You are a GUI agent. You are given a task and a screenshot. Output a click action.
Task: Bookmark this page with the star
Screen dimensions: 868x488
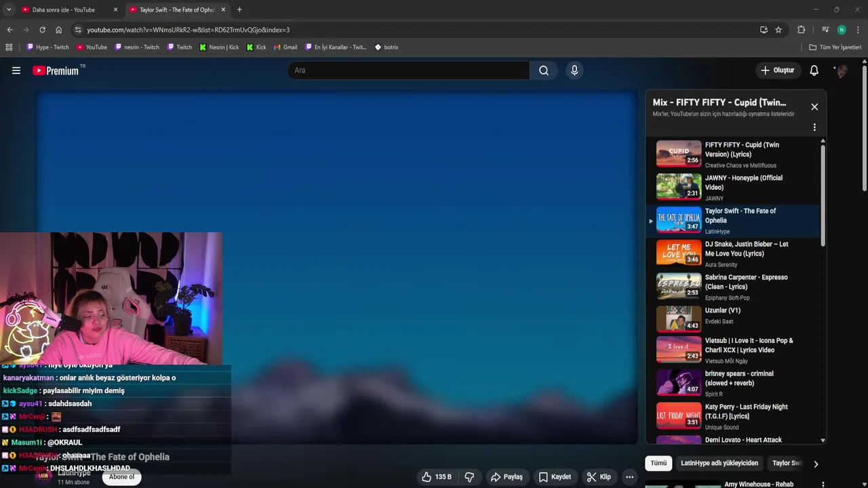778,30
